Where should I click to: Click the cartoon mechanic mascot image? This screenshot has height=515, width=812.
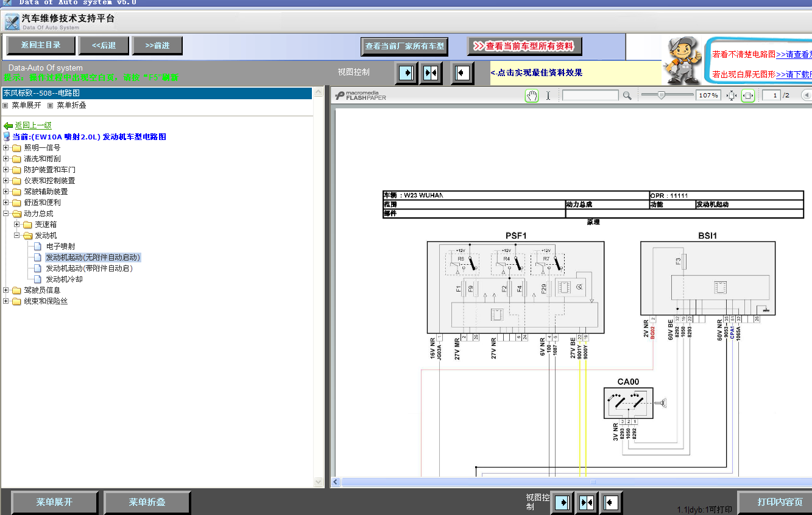pos(682,61)
